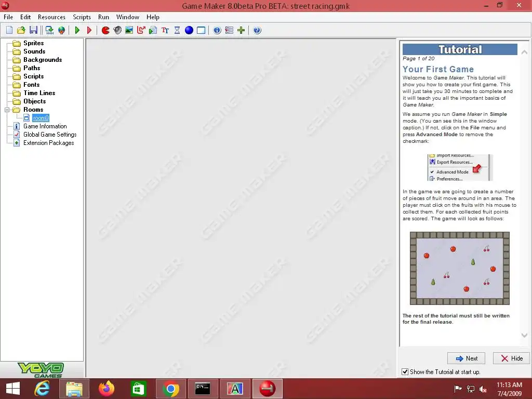Open extension packages green plus icon
Image resolution: width=532 pixels, height=399 pixels.
pos(241,30)
